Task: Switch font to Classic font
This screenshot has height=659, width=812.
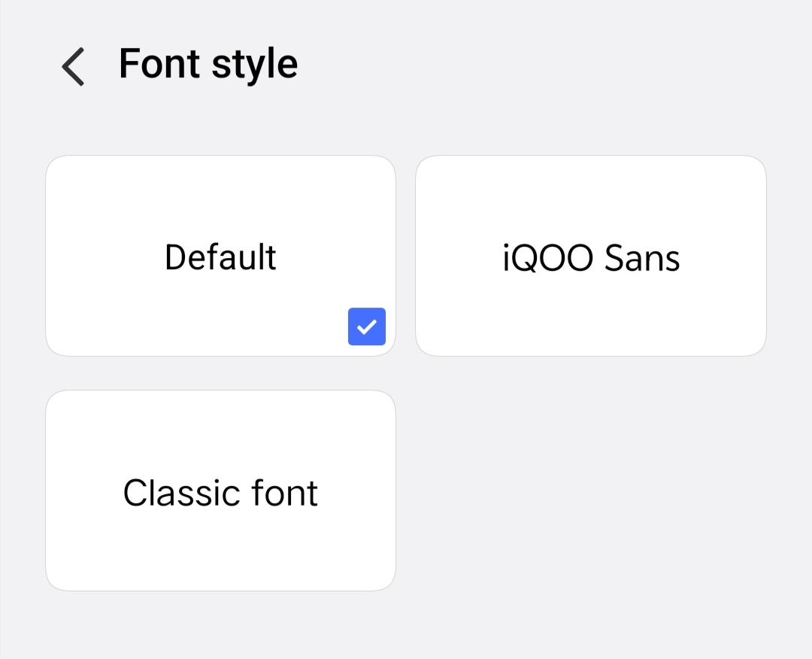Action: click(x=220, y=490)
